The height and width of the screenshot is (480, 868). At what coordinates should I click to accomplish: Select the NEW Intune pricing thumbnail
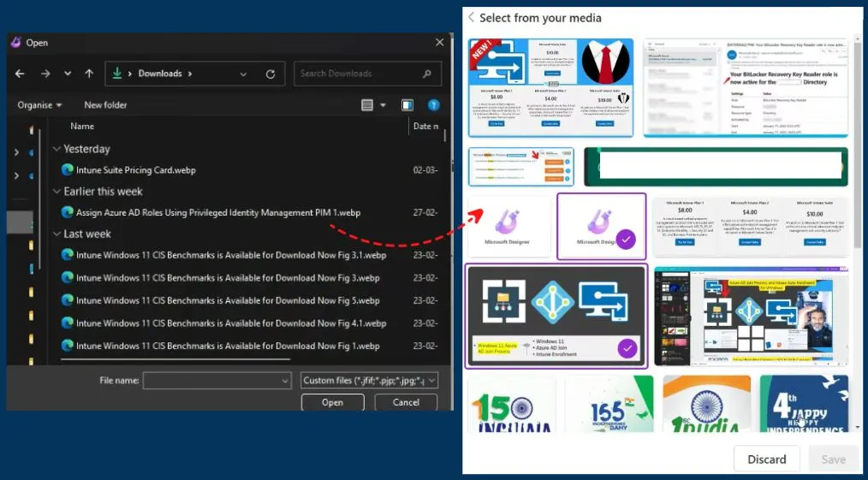[x=550, y=87]
